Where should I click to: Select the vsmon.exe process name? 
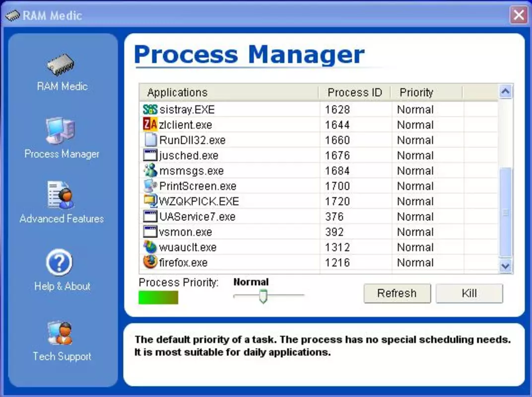[185, 232]
